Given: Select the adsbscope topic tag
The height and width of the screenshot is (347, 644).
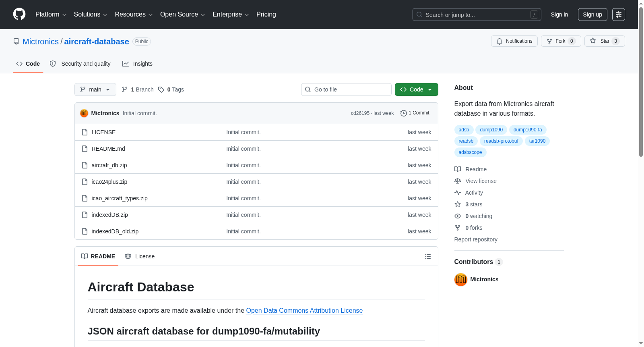Looking at the screenshot, I should click(470, 152).
